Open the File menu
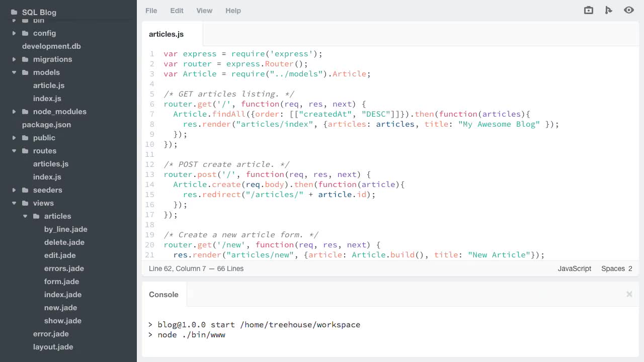 pyautogui.click(x=151, y=10)
